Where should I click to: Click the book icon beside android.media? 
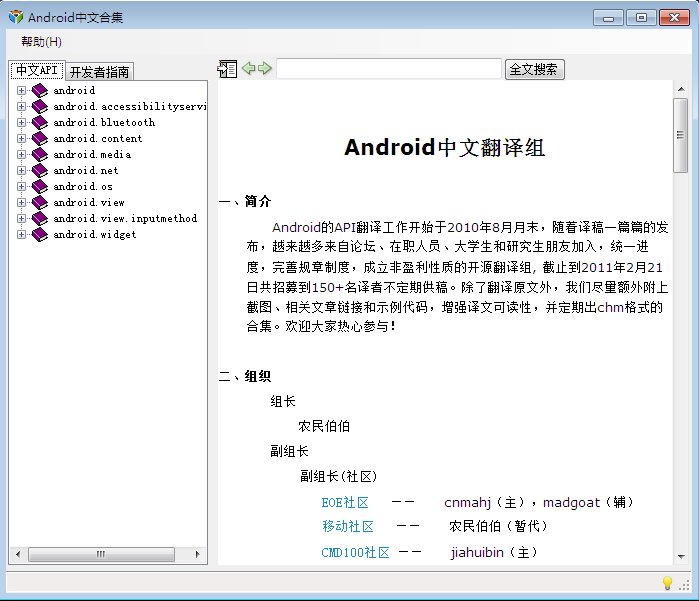point(40,155)
